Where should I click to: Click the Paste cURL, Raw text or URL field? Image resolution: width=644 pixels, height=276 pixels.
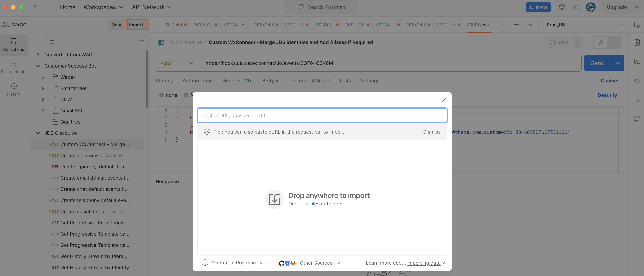tap(322, 116)
